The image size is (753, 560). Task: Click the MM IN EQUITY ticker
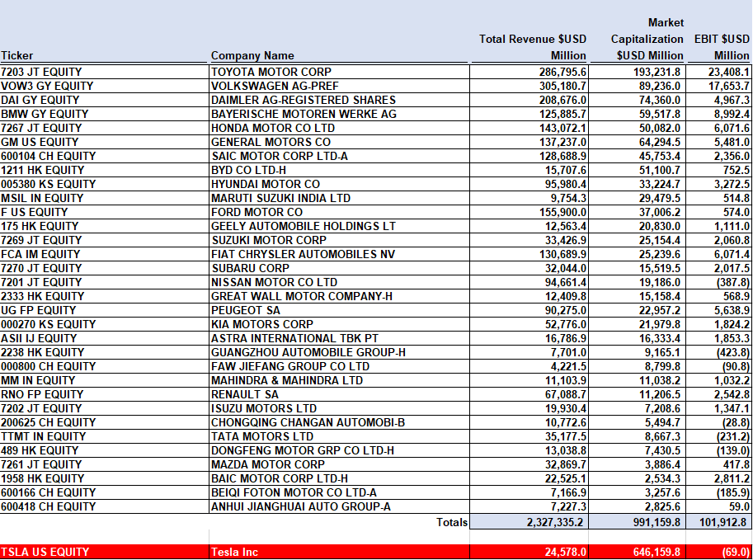tap(38, 380)
